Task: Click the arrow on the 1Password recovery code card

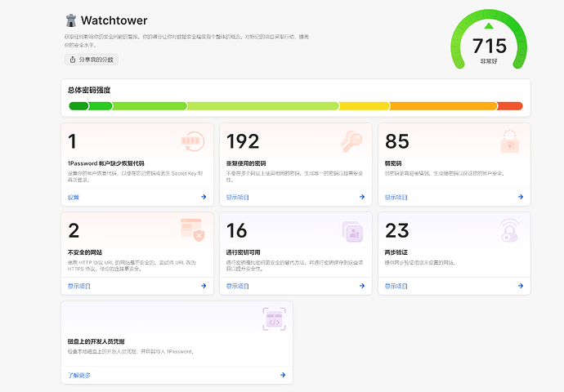Action: (204, 197)
